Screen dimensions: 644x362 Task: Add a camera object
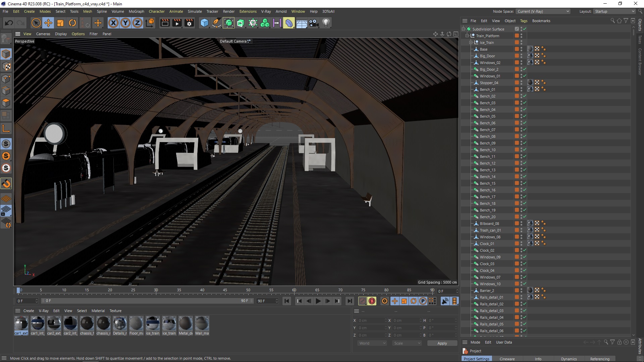[x=314, y=23]
